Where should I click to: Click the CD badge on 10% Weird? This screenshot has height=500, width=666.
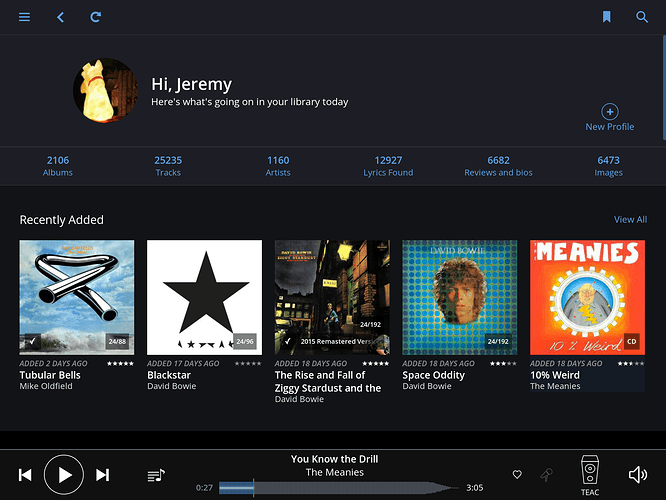coord(632,342)
